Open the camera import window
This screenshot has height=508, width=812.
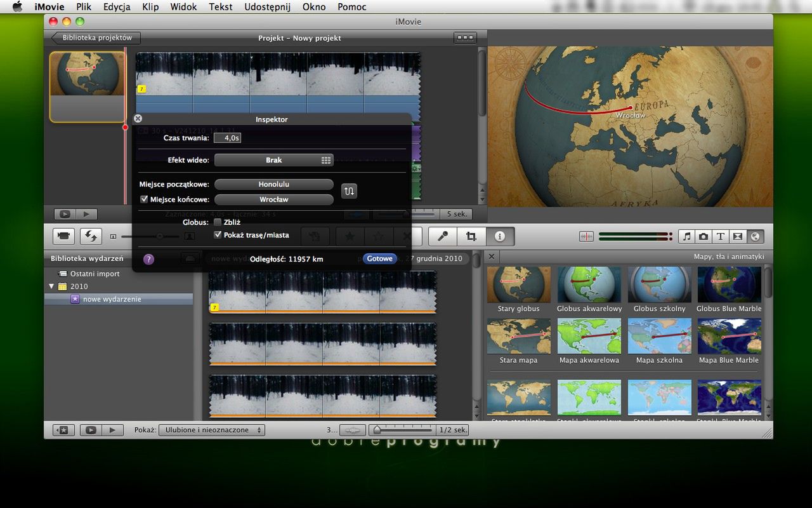coord(63,236)
